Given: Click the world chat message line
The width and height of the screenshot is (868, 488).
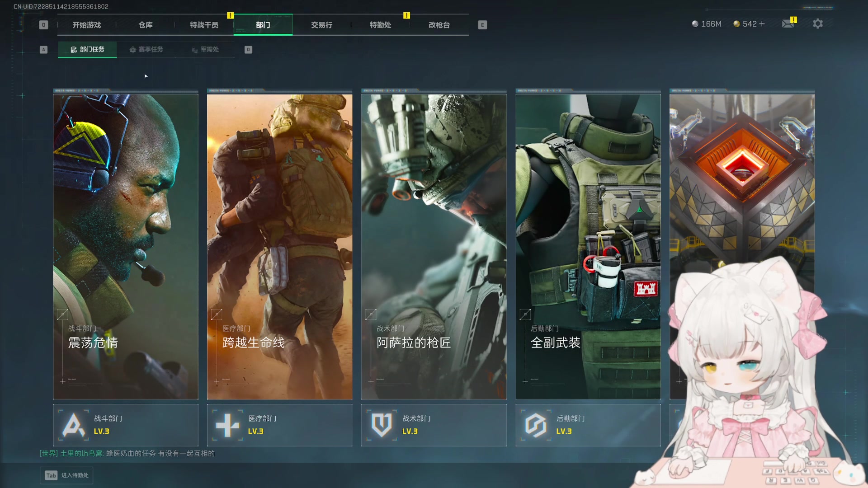Looking at the screenshot, I should 127,453.
